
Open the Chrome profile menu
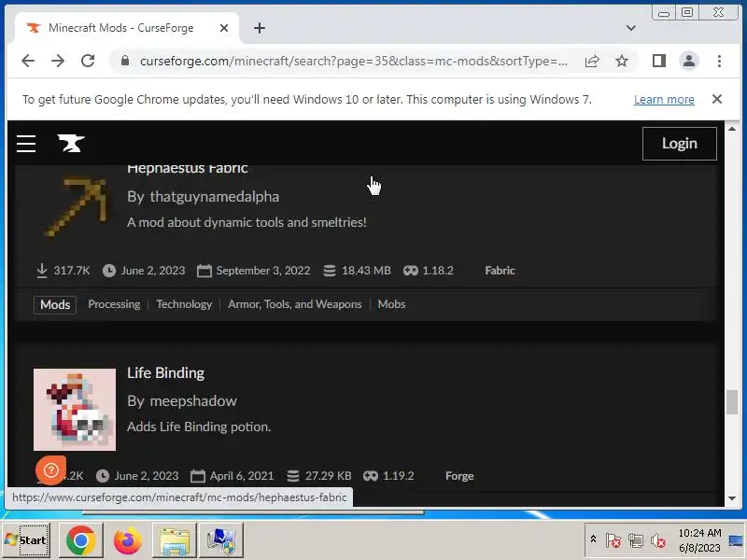point(689,61)
